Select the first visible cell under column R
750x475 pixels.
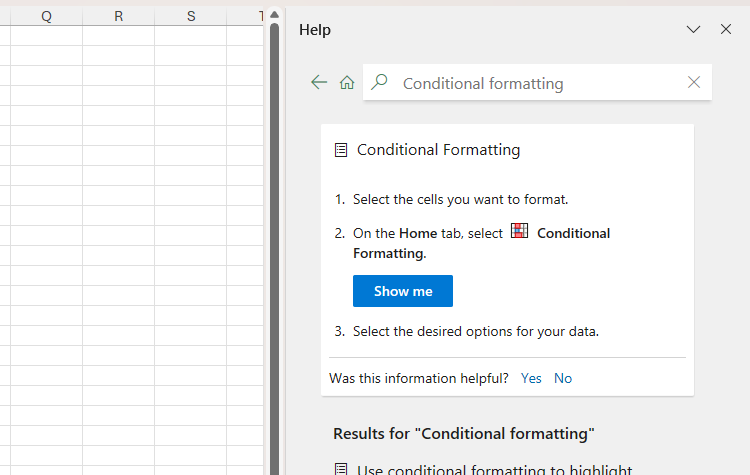click(118, 36)
